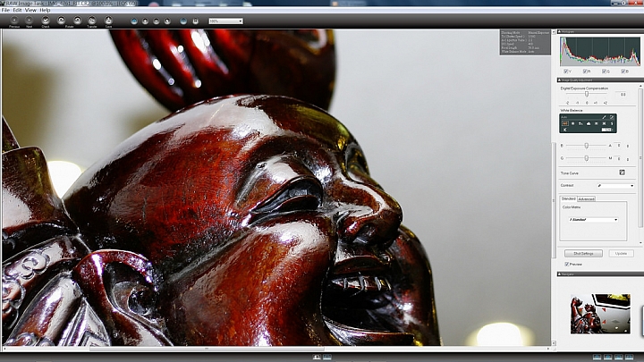Click the G–M white balance slider handle
The height and width of the screenshot is (362, 644).
(x=587, y=158)
